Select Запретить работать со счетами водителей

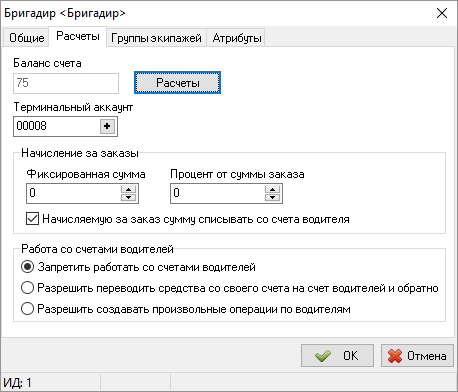click(x=27, y=267)
